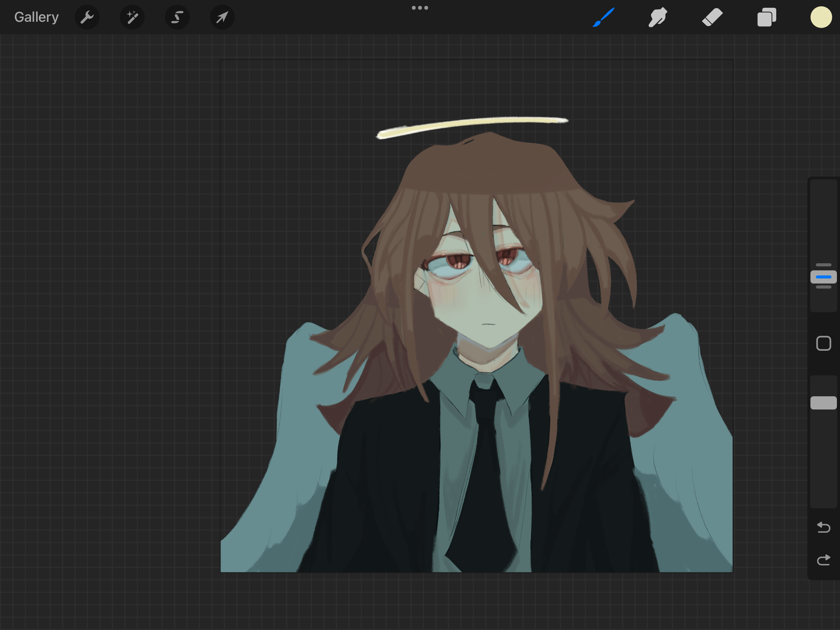Screen dimensions: 840x630
Task: Open the Layers panel
Action: click(767, 17)
